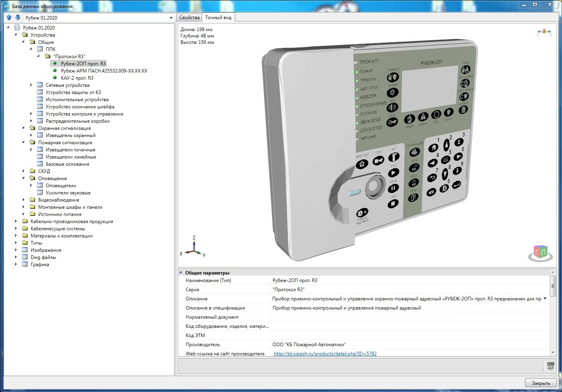The image size is (562, 392).
Task: Click the folder icon beside Видеонаблюдение
Action: (x=32, y=200)
